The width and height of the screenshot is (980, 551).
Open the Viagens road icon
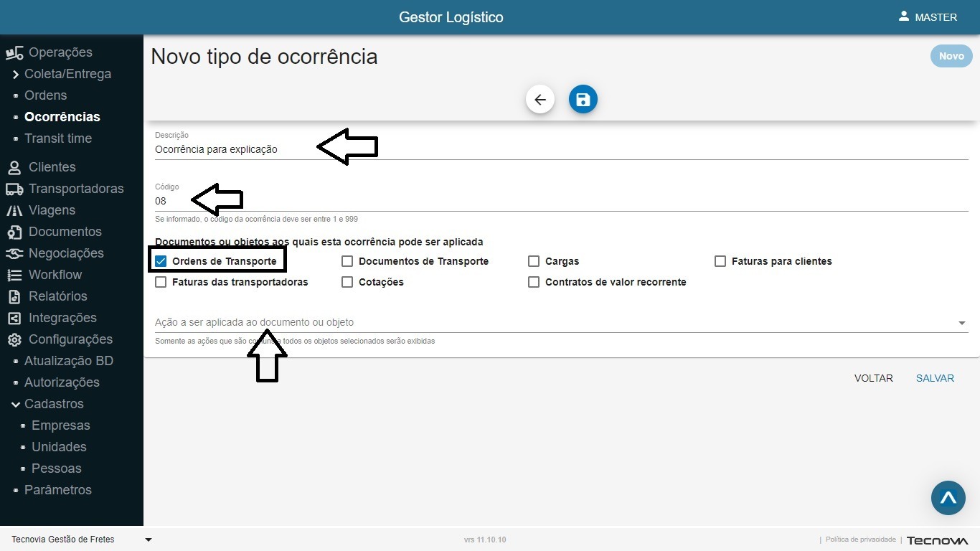point(14,210)
